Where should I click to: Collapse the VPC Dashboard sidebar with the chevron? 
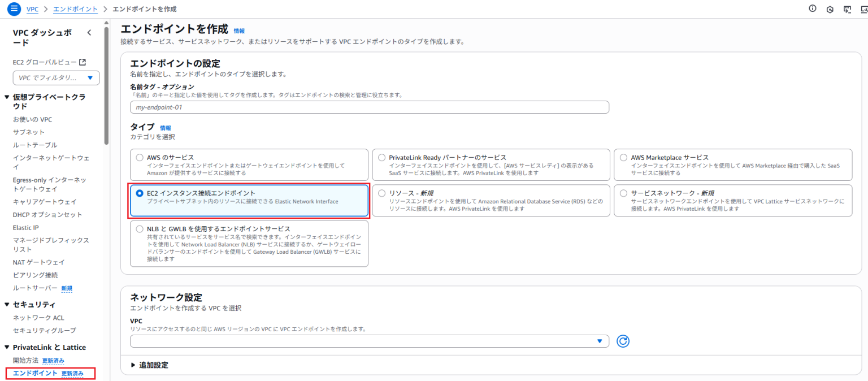[x=89, y=33]
